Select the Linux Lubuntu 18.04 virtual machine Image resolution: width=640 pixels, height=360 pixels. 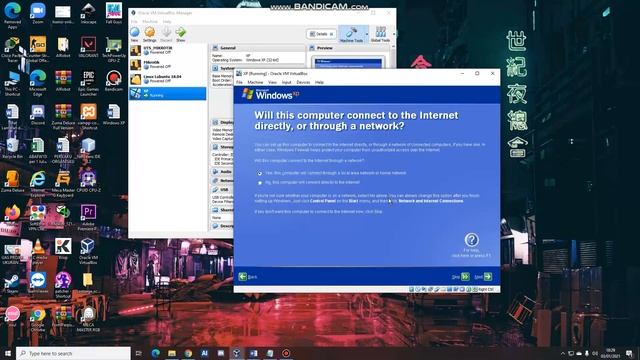point(167,79)
